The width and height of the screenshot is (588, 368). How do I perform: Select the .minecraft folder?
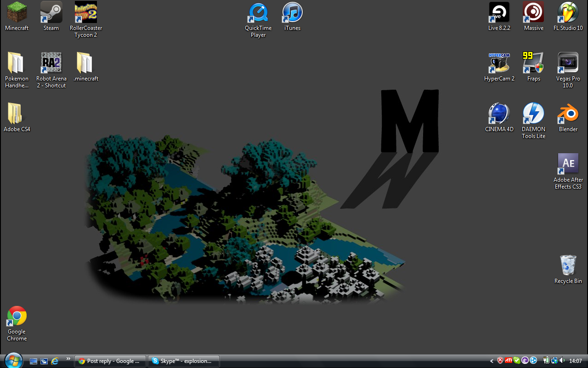(x=86, y=67)
